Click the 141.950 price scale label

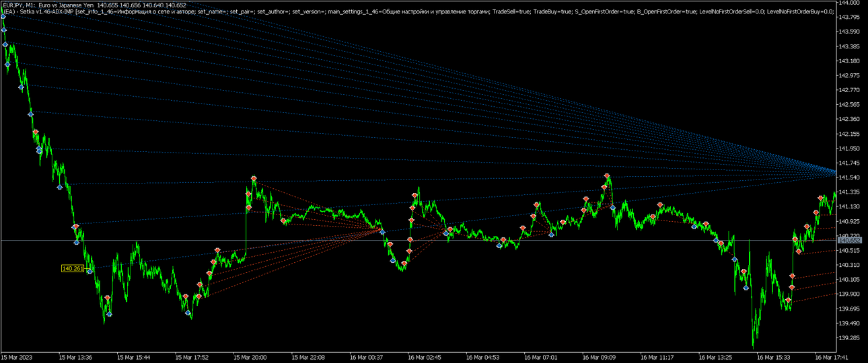pos(850,149)
